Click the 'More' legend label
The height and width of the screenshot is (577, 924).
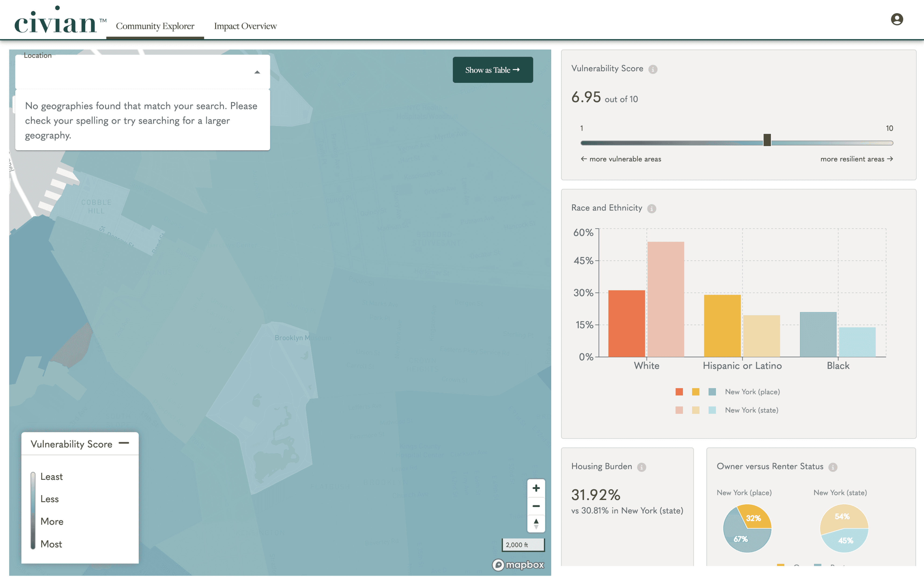[52, 522]
